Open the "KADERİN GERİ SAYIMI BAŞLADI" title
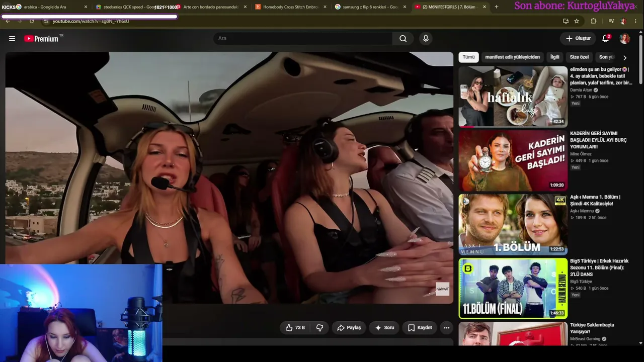Viewport: 644px width, 362px height. coord(599,140)
